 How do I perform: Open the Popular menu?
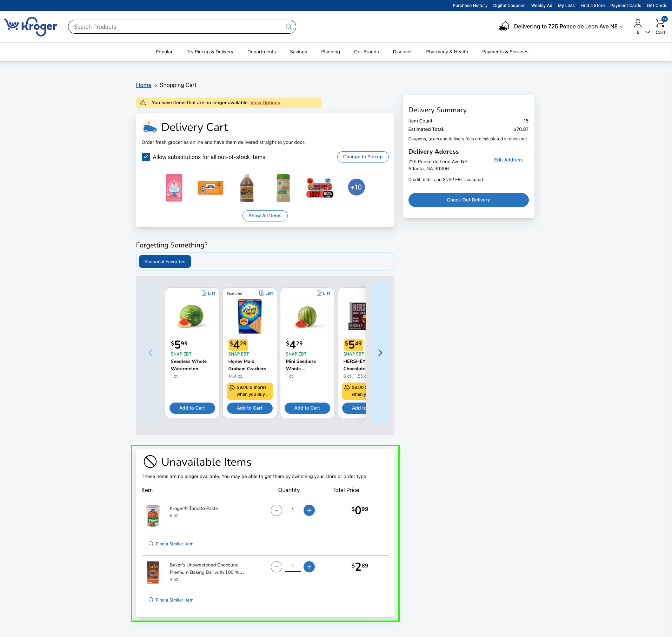pyautogui.click(x=164, y=52)
